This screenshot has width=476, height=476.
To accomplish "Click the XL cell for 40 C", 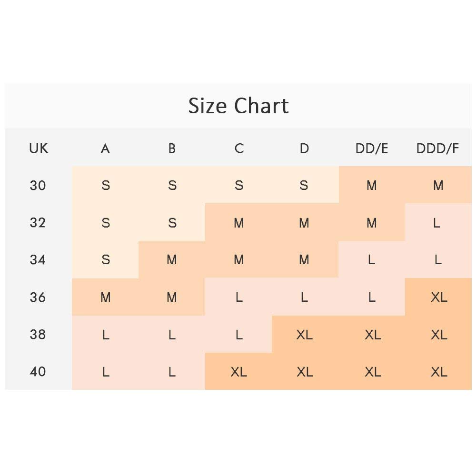I will pos(238,372).
